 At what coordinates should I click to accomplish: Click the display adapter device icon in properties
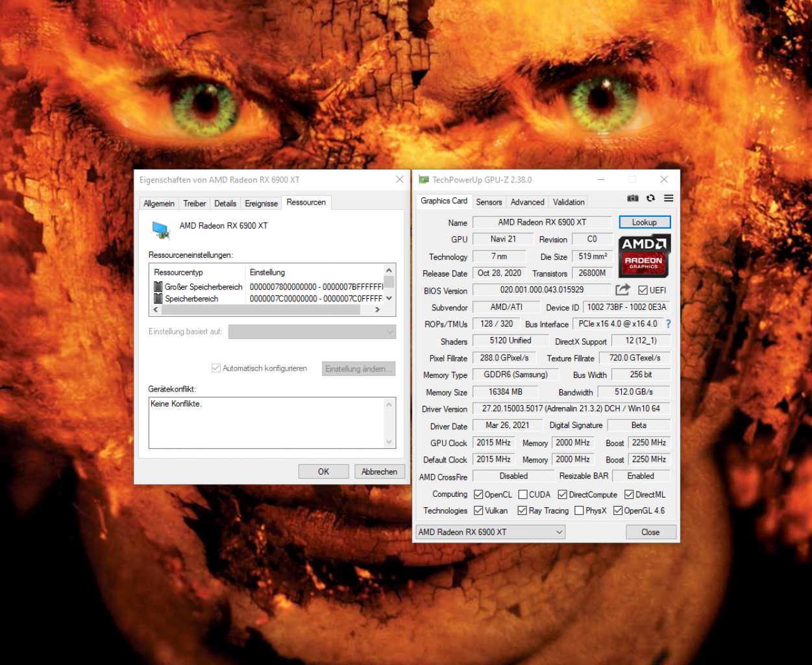(160, 230)
